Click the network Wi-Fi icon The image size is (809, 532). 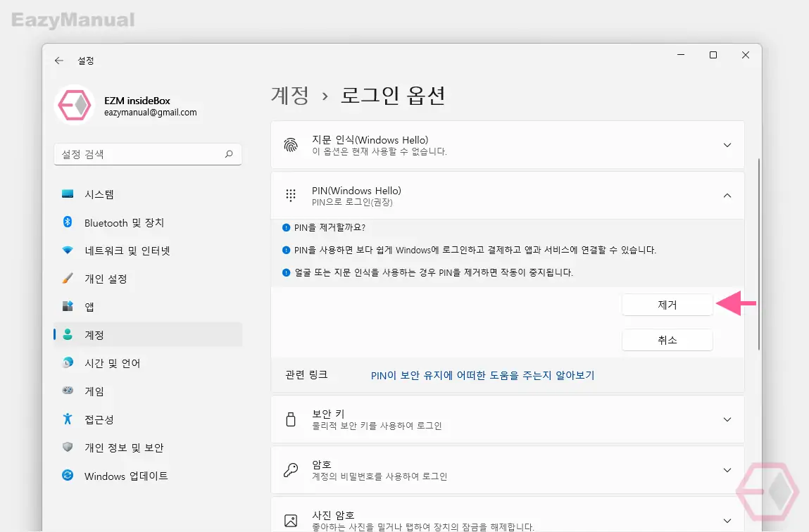pyautogui.click(x=68, y=251)
